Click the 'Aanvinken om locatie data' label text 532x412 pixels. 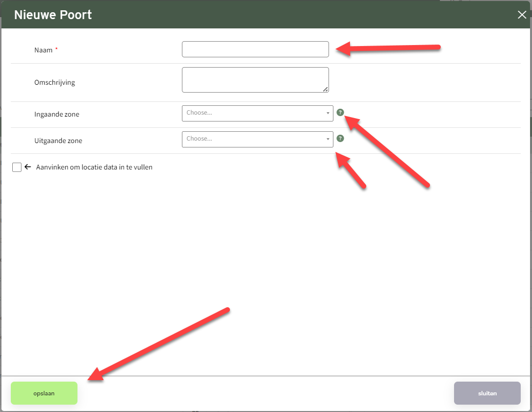tap(94, 167)
